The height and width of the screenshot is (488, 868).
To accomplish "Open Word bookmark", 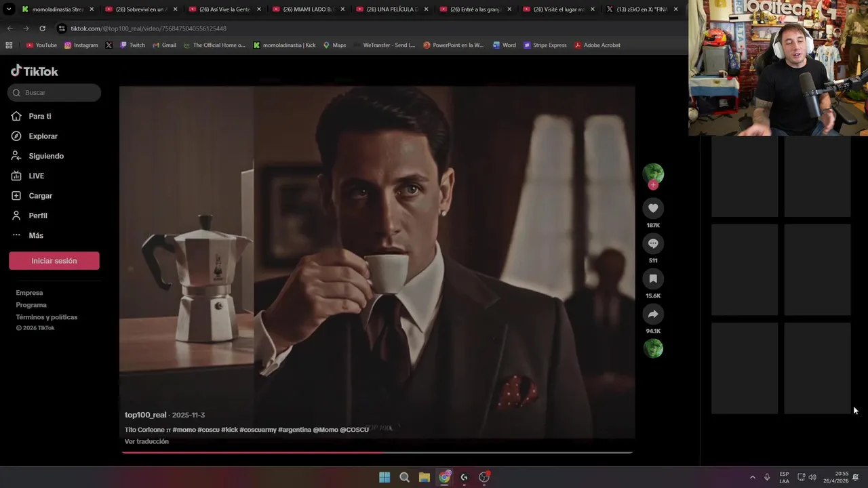I will [504, 45].
